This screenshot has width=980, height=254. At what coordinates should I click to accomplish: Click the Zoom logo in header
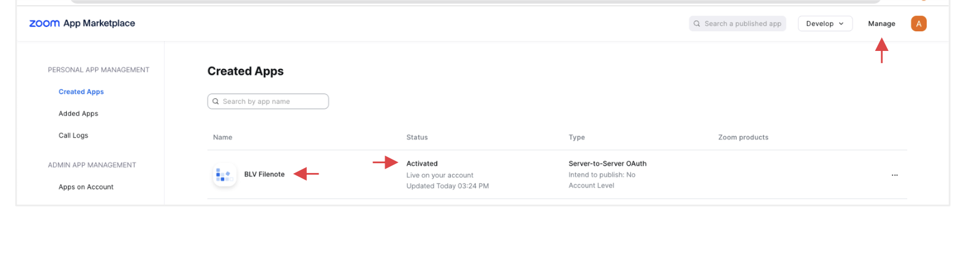[44, 23]
